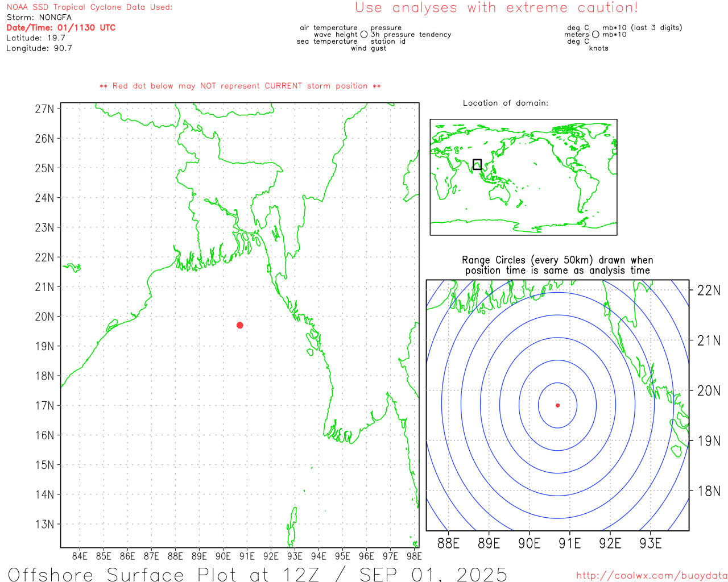Click the red center dot in range circles map
The height and width of the screenshot is (582, 728).
(558, 405)
